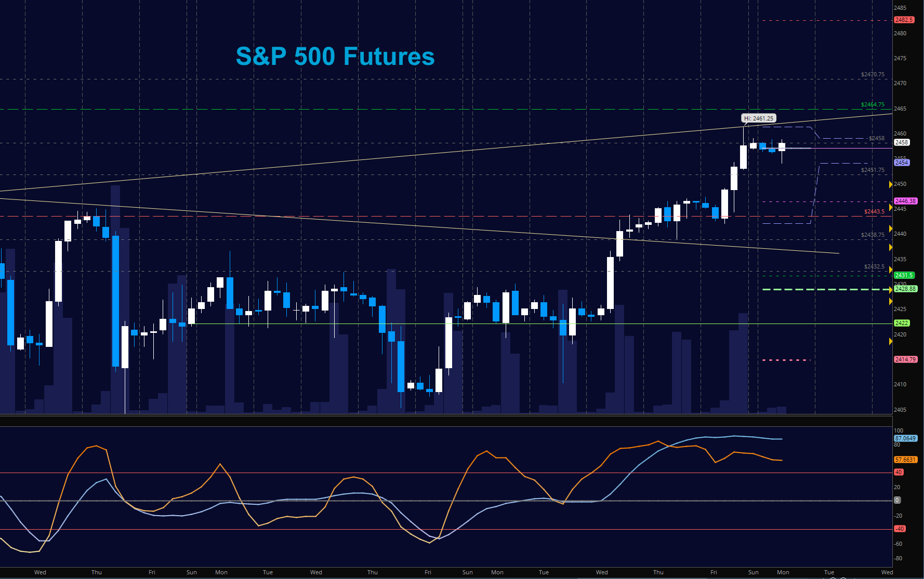
Task: Select the gray 0 zero-line tag
Action: coord(897,500)
